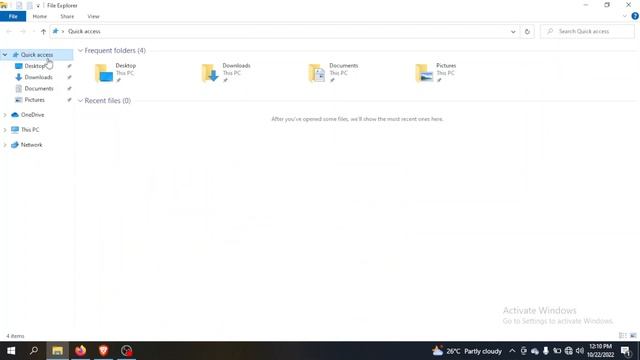The height and width of the screenshot is (360, 640).
Task: Click the Quick access address bar path
Action: tap(84, 31)
